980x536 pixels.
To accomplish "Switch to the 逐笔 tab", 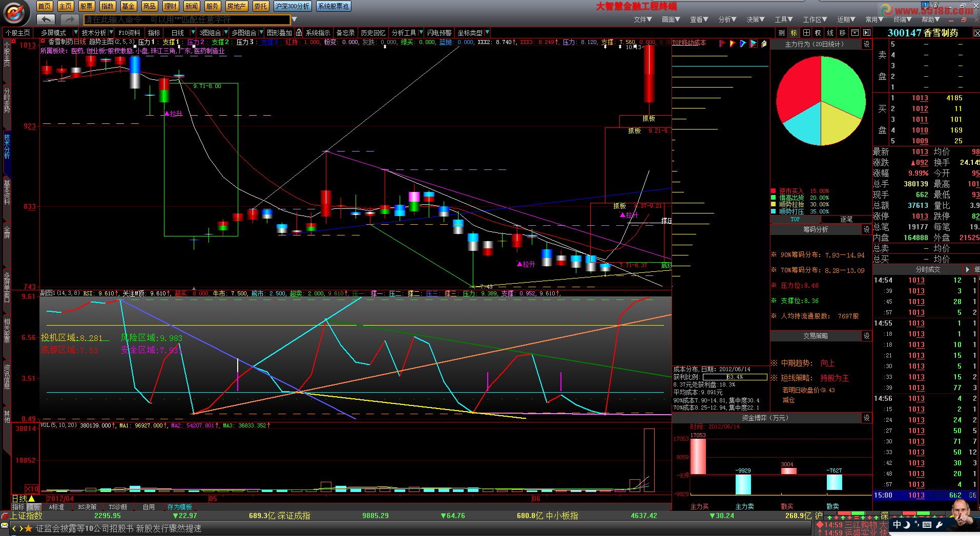I will (846, 219).
